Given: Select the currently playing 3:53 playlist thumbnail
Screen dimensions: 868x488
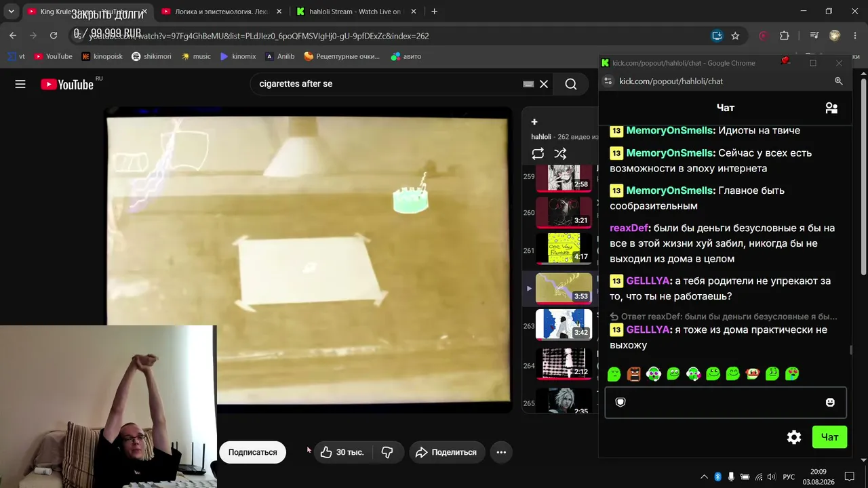Looking at the screenshot, I should (x=564, y=288).
